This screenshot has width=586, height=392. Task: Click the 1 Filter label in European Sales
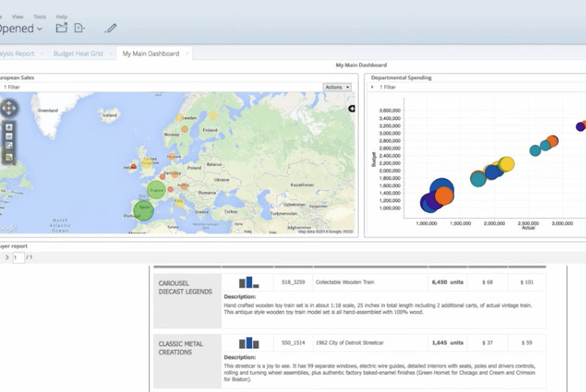point(11,87)
